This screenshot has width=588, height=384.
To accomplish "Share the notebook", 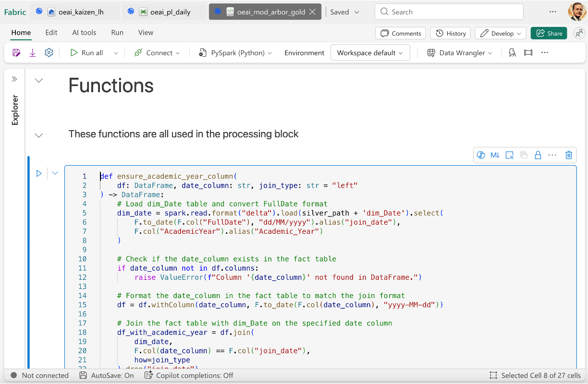I will (549, 33).
